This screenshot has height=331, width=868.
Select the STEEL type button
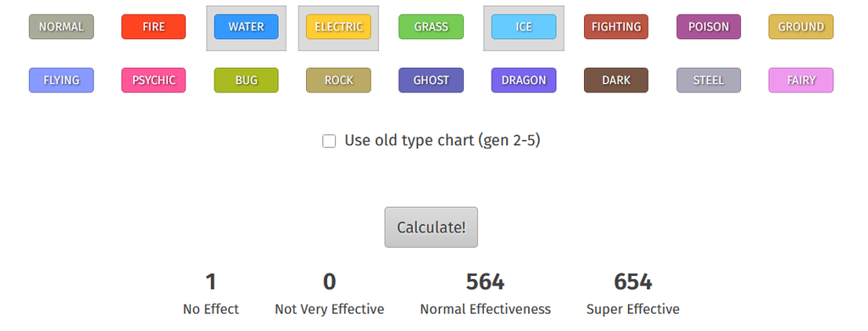709,80
